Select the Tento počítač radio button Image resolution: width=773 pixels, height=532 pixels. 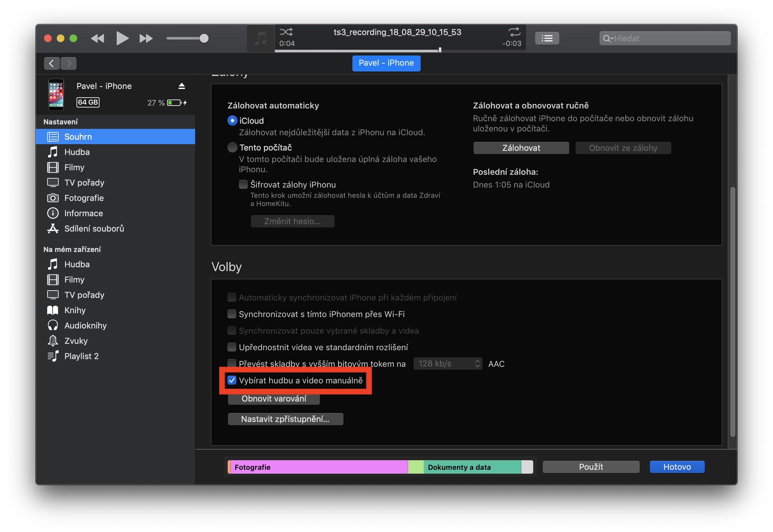click(x=232, y=147)
